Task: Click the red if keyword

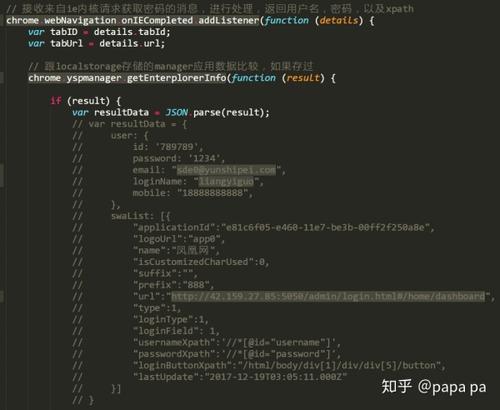Action: pos(56,101)
